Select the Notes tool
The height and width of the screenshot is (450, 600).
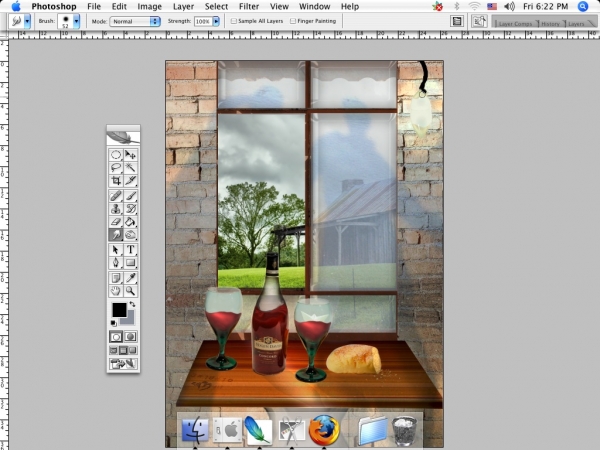[116, 278]
